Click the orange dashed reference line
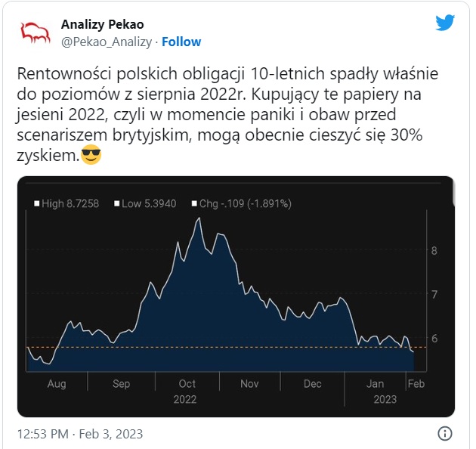 click(x=226, y=347)
